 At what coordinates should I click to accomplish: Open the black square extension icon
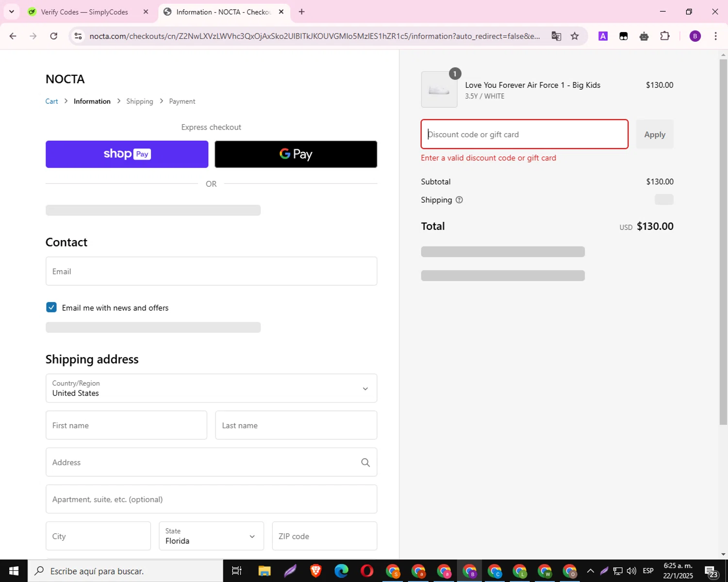click(x=624, y=36)
